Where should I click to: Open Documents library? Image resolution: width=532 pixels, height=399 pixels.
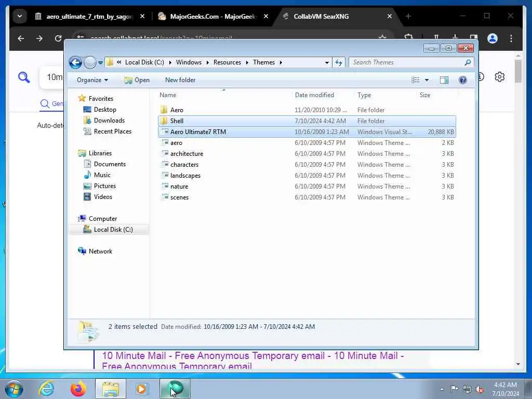click(110, 164)
